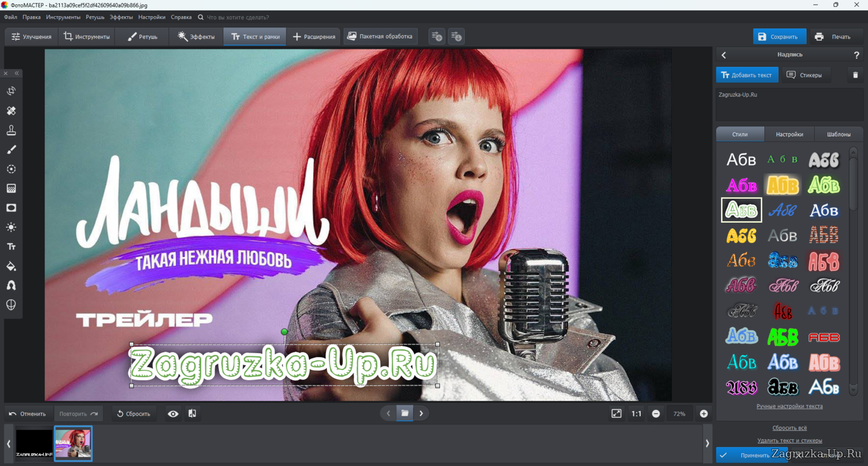Select the healing bandage tool
868x466 pixels.
(11, 110)
